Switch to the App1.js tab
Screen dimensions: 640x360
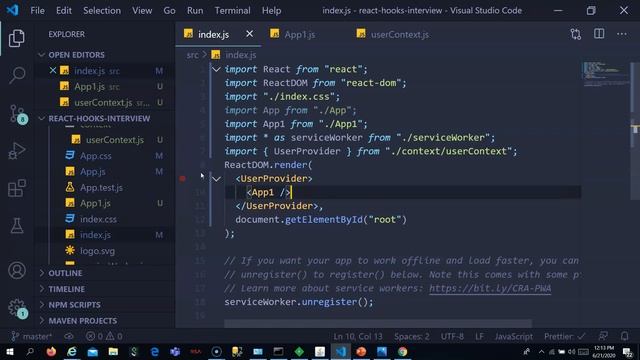click(300, 35)
